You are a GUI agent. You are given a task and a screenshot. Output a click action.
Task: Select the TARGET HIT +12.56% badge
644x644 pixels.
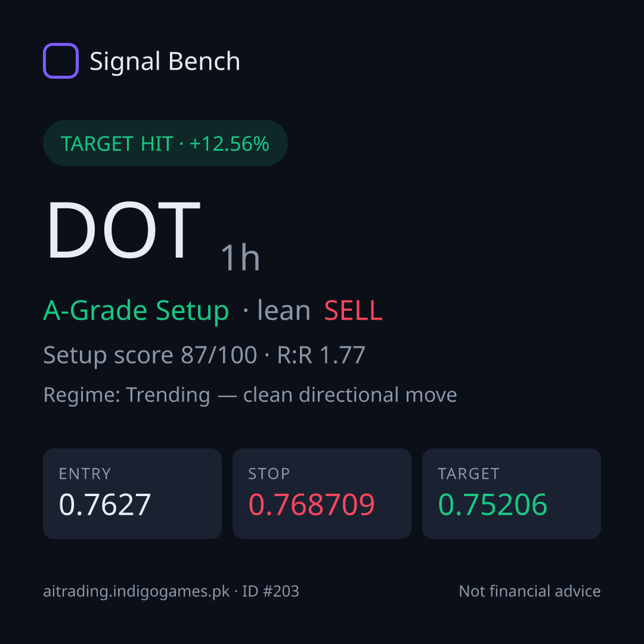[x=165, y=143]
